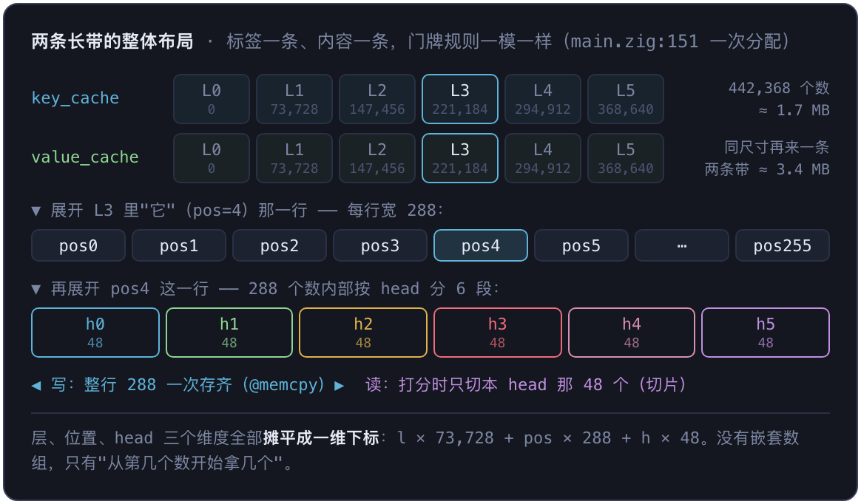Click the 两条带 ≈ 3.4 MB text

point(767,169)
